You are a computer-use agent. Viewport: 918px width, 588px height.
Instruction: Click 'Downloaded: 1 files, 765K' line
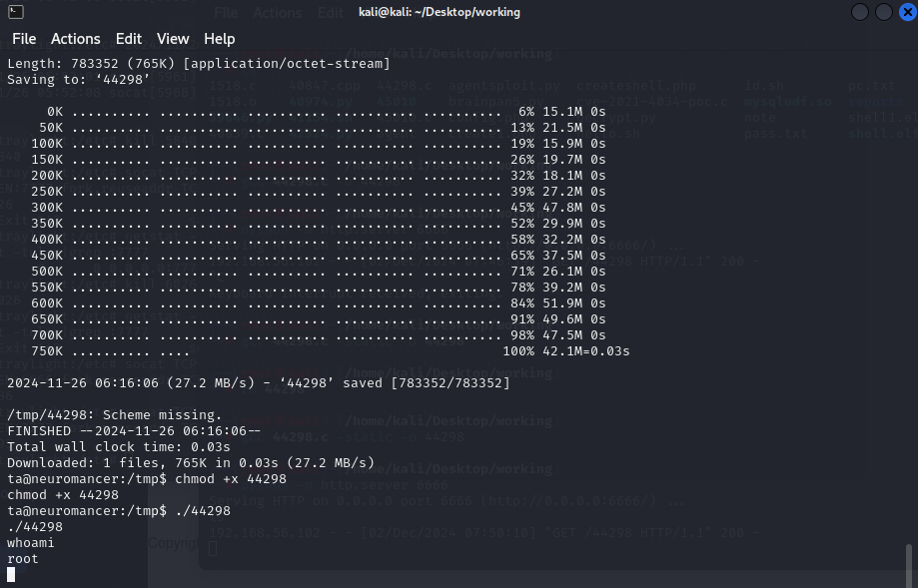point(191,463)
